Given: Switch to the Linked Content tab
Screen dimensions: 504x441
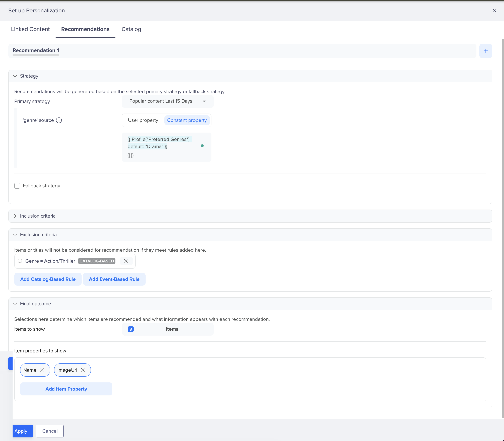Looking at the screenshot, I should [30, 29].
